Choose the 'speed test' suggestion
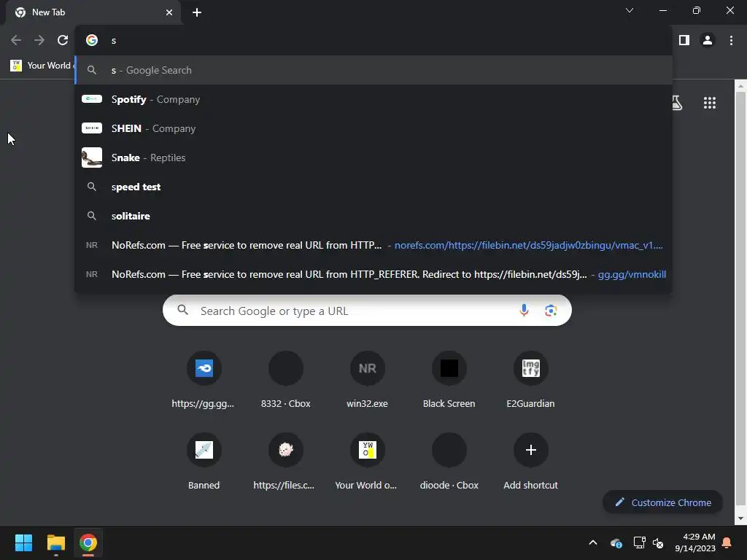 click(373, 187)
